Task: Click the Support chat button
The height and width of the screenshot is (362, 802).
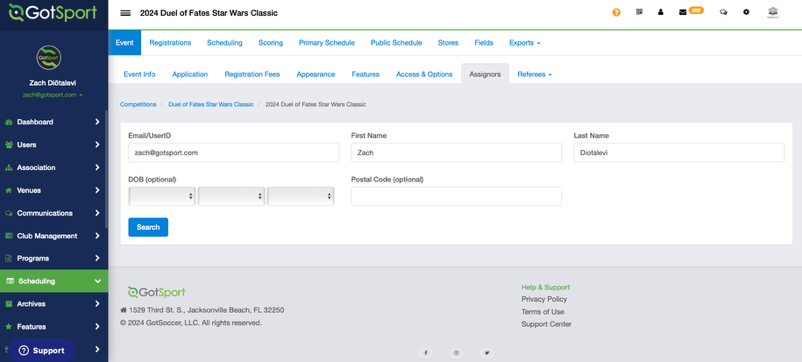Action: pyautogui.click(x=41, y=351)
